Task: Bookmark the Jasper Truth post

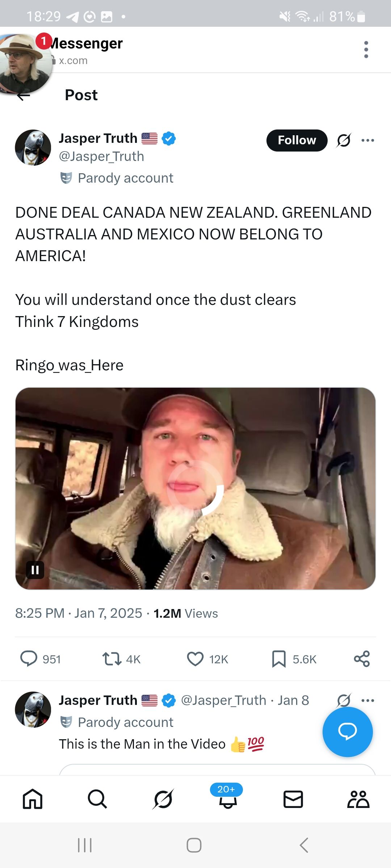Action: point(279,659)
